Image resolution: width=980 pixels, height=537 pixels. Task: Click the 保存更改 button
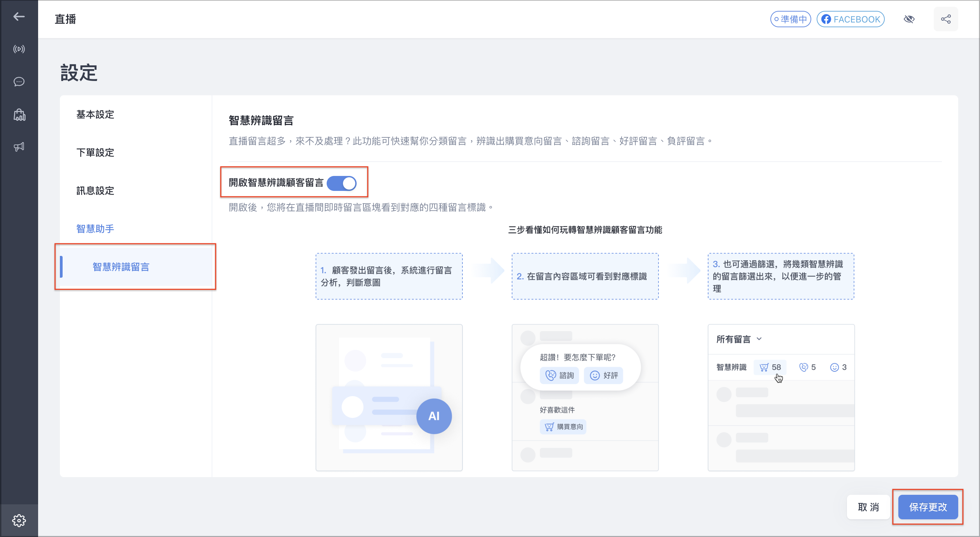point(928,507)
